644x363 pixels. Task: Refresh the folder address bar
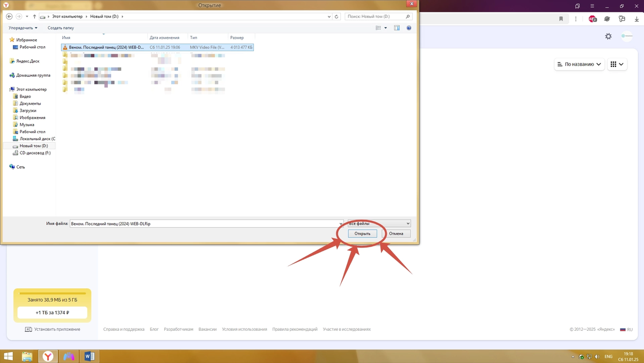[x=336, y=17]
